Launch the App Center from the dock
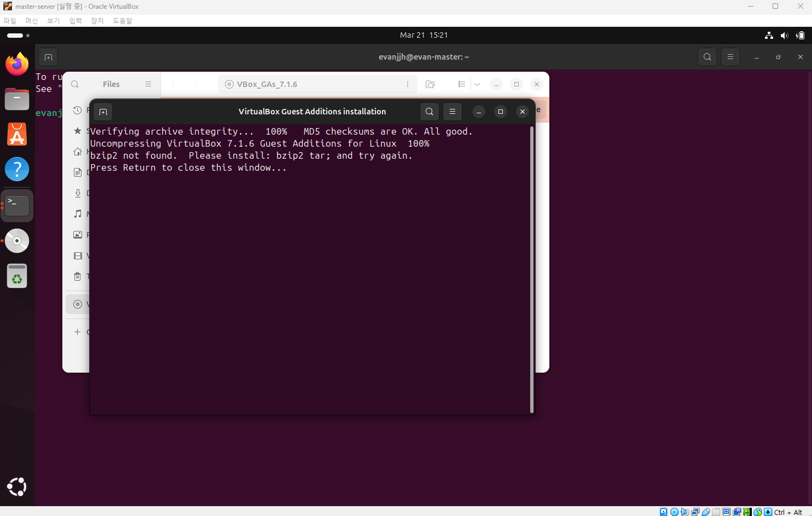 point(17,134)
